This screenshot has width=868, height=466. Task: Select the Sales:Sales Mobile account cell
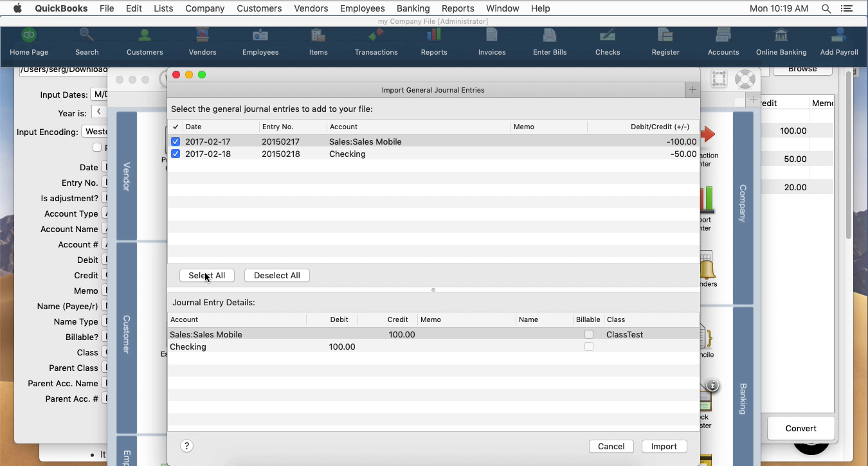pyautogui.click(x=365, y=141)
